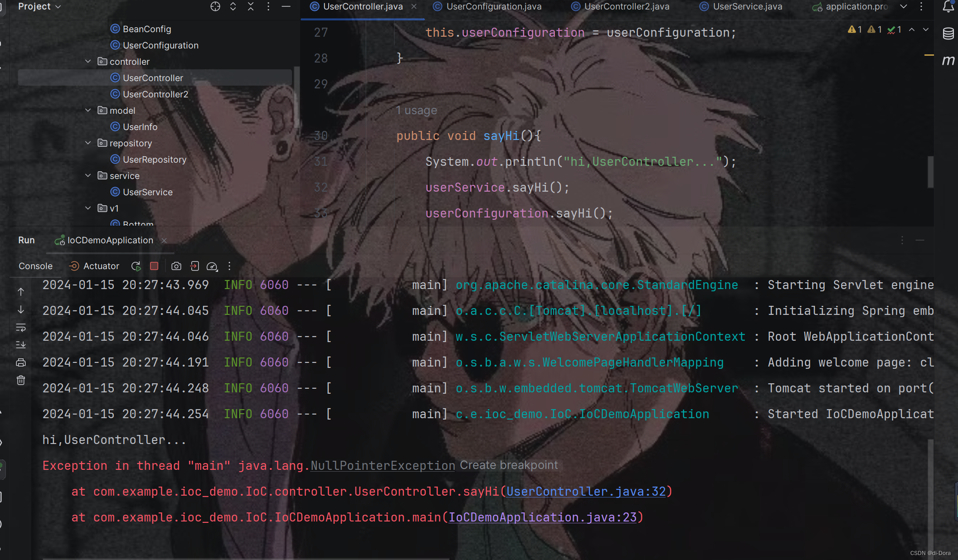
Task: Click the Select Opened File crosshair icon
Action: (215, 6)
